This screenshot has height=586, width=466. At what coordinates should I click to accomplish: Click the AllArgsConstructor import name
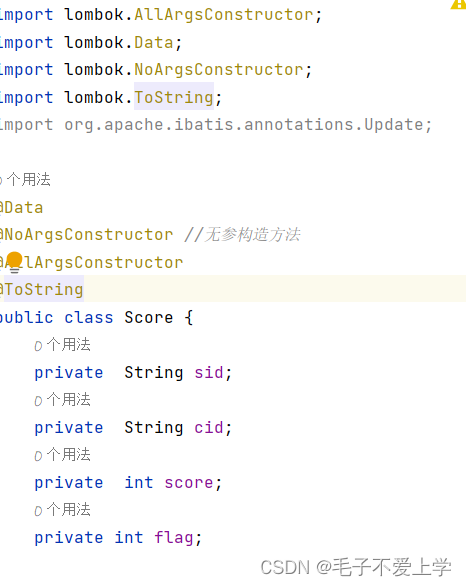point(224,15)
